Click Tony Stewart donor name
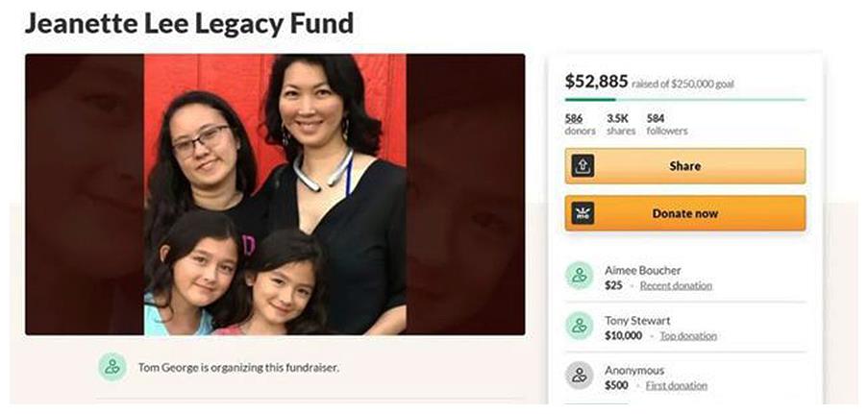The width and height of the screenshot is (868, 414). pyautogui.click(x=637, y=321)
